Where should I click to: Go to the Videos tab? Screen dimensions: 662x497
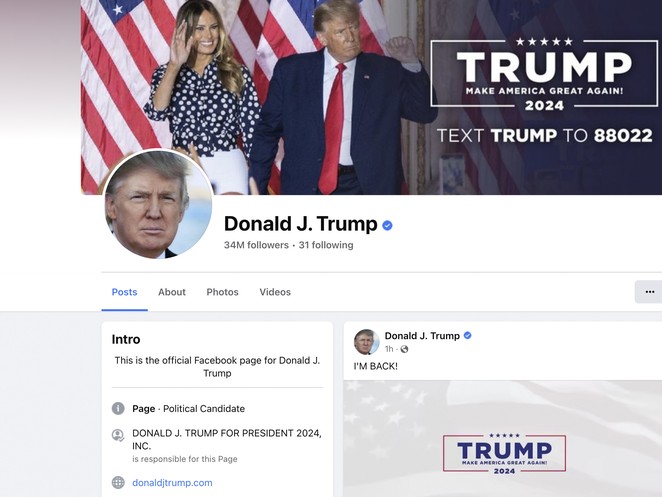coord(275,292)
